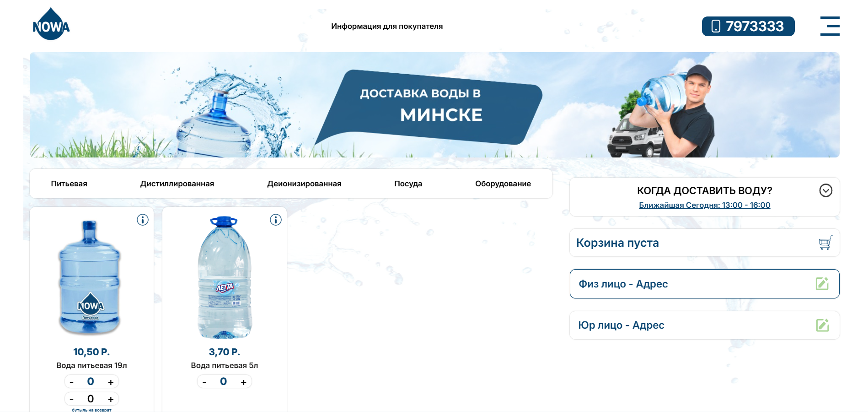Add one returnable bottle with plus
Screen dimensions: 868x412
(x=111, y=399)
